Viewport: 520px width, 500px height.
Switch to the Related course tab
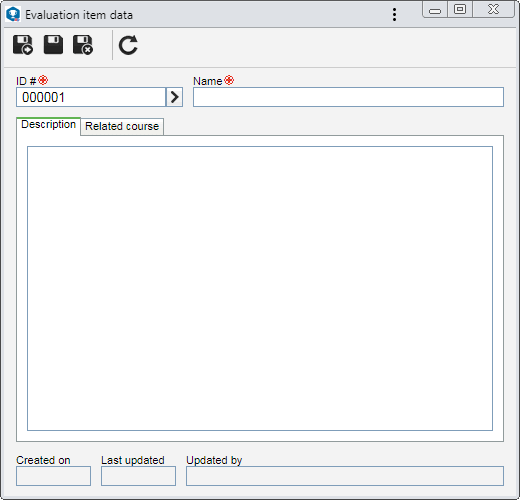122,126
